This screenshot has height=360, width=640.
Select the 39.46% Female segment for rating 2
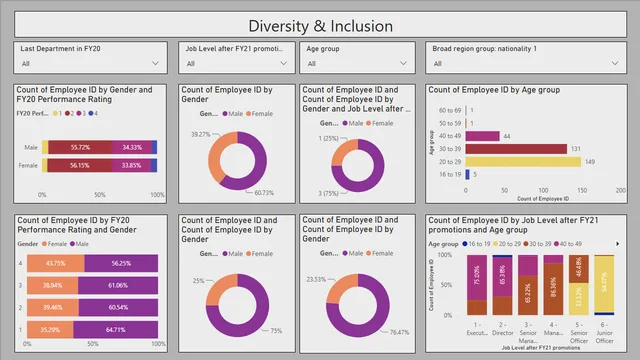[53, 307]
